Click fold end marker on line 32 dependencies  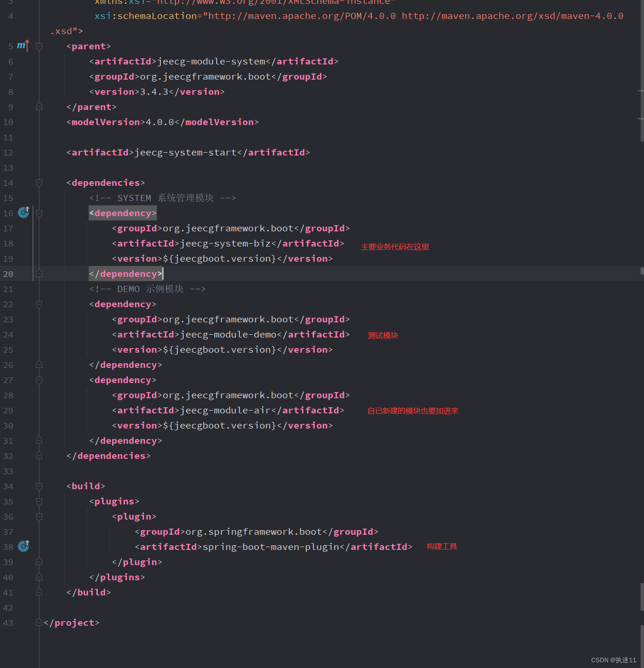39,456
